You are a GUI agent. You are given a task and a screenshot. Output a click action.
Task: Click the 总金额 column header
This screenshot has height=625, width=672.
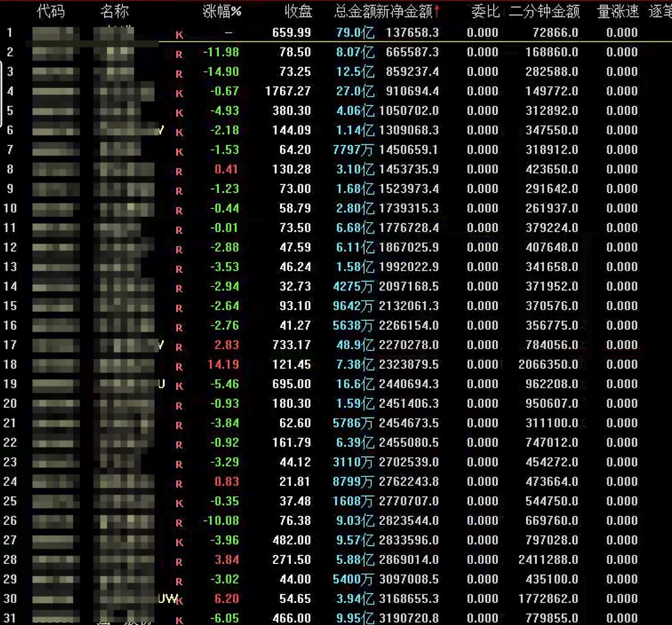(355, 11)
